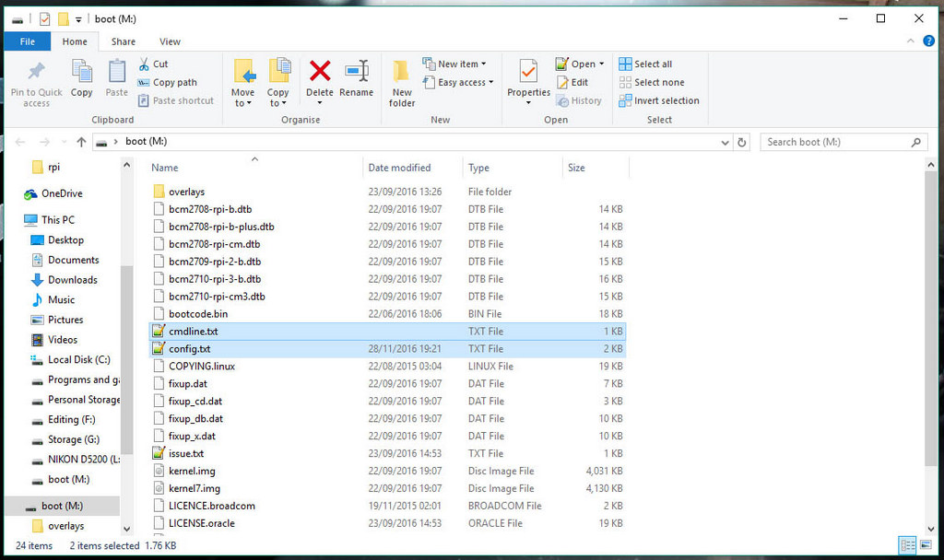
Task: Click the Pin to Quick access icon
Action: (37, 72)
